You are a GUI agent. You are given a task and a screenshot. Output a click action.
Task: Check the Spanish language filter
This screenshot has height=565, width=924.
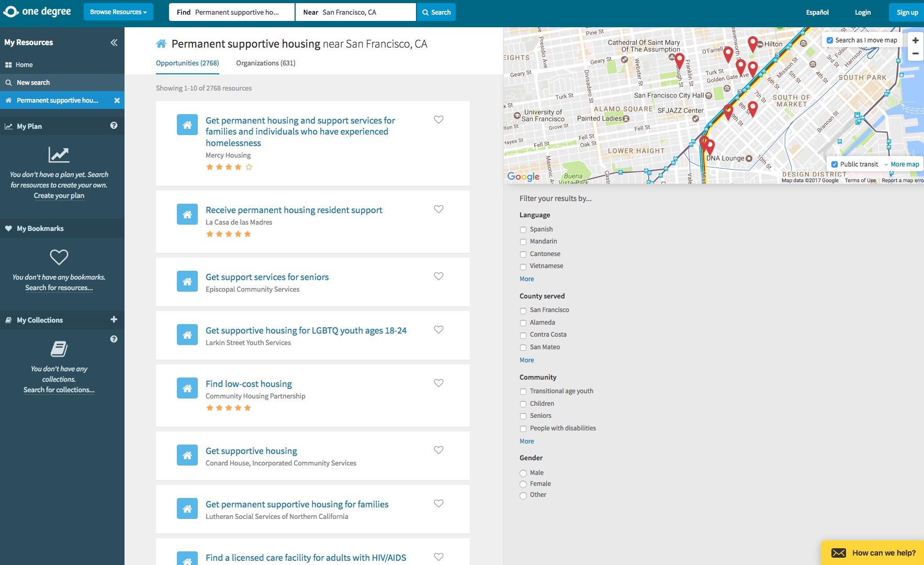(x=523, y=230)
